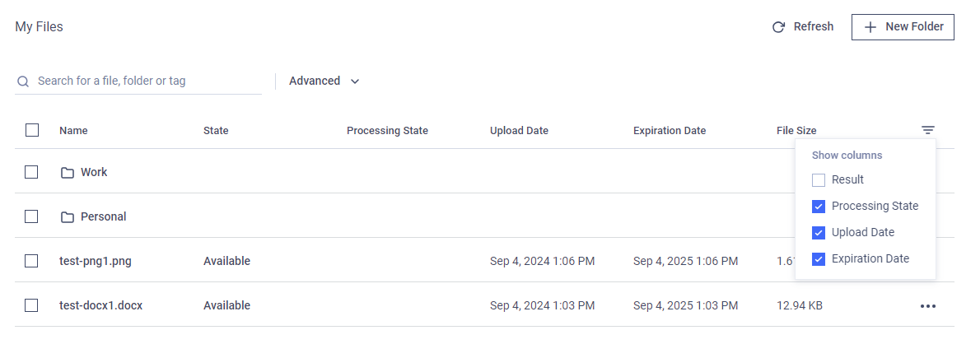Click the Advanced chevron arrow
Image resolution: width=980 pixels, height=358 pixels.
pyautogui.click(x=355, y=81)
